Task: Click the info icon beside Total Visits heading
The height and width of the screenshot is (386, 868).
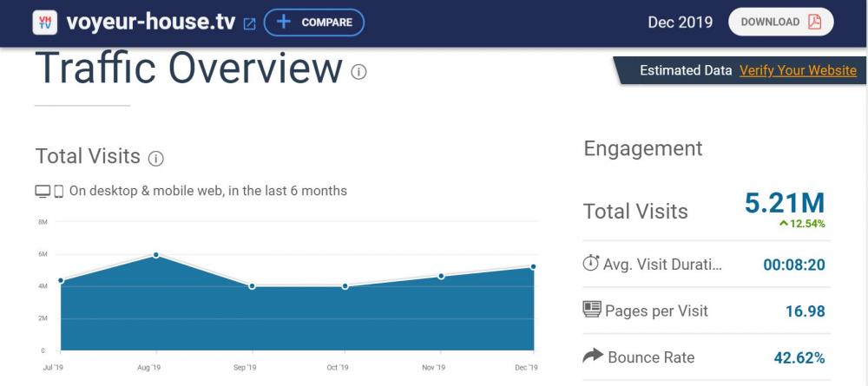Action: (156, 159)
